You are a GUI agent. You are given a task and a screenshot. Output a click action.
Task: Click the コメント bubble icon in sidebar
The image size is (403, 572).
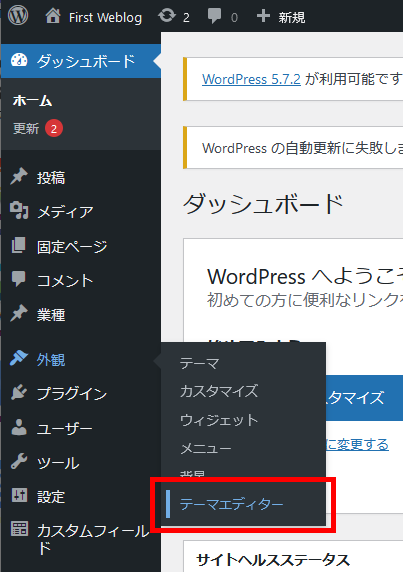tap(19, 279)
